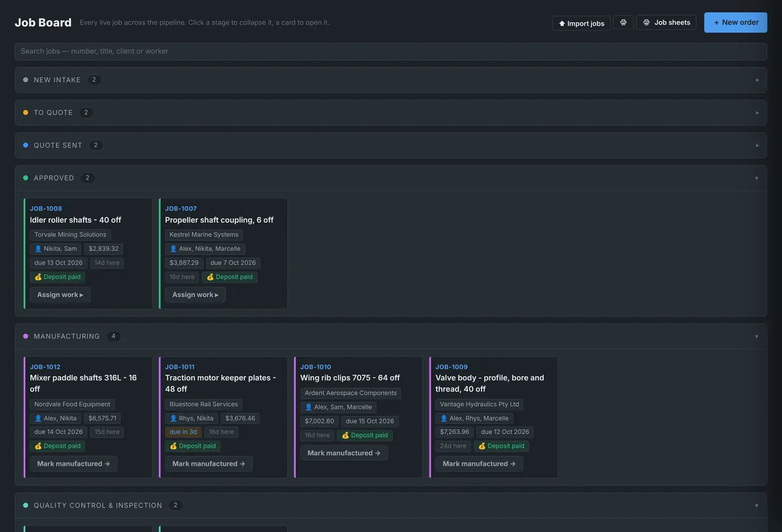Expand the New Intake stage arrow

click(758, 80)
